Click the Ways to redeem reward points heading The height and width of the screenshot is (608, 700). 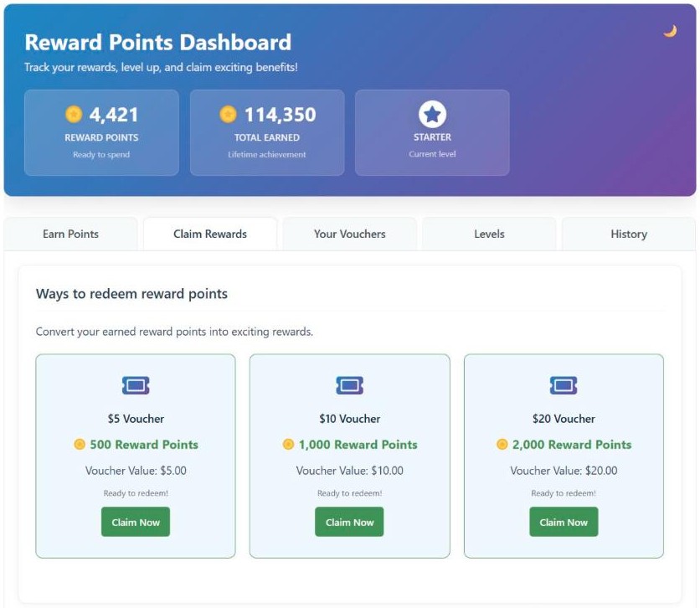(131, 294)
